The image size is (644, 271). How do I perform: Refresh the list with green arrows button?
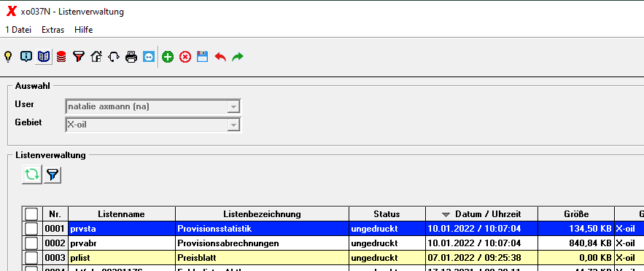click(32, 175)
